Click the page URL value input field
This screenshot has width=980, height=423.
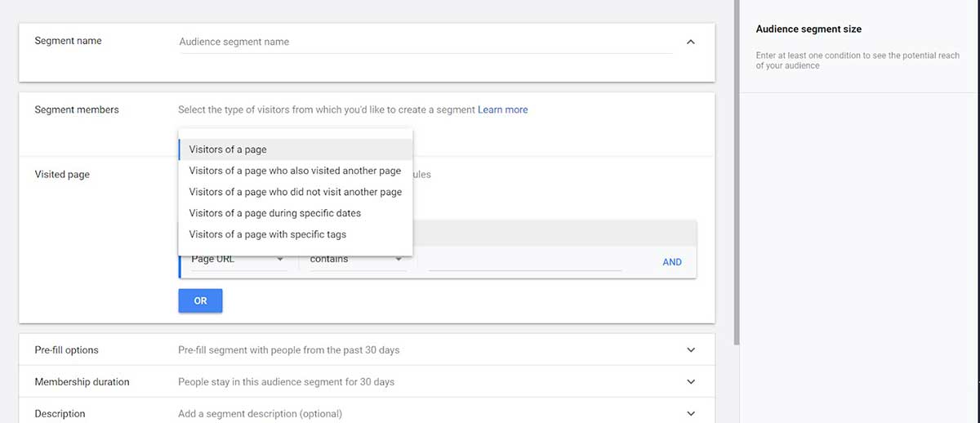525,260
